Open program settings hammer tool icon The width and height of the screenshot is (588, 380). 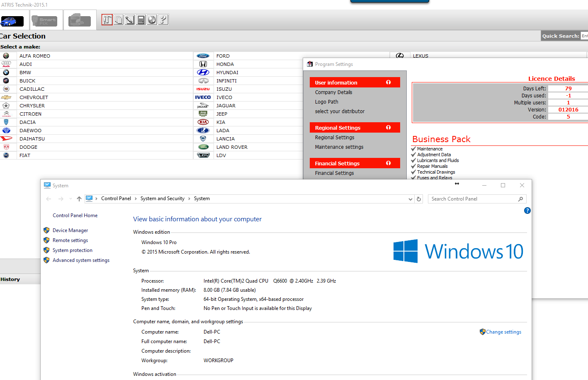coord(107,19)
